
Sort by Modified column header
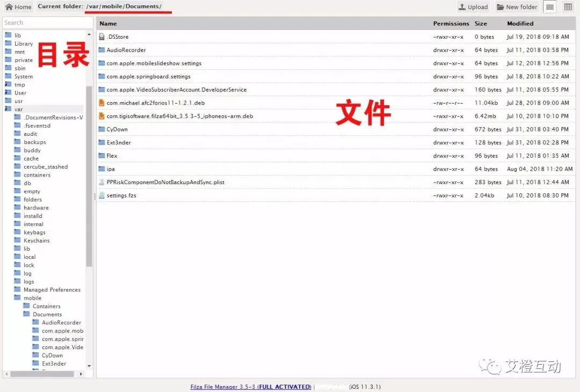520,23
